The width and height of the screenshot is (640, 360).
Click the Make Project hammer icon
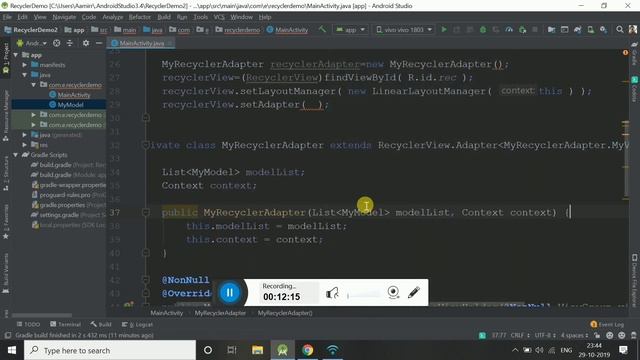click(x=322, y=30)
